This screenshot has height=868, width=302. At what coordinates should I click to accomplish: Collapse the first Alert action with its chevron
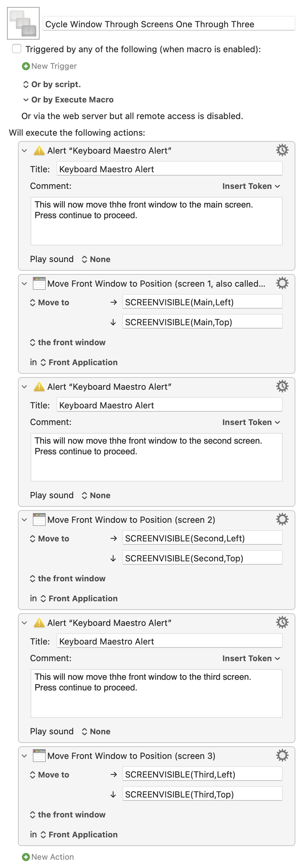24,151
